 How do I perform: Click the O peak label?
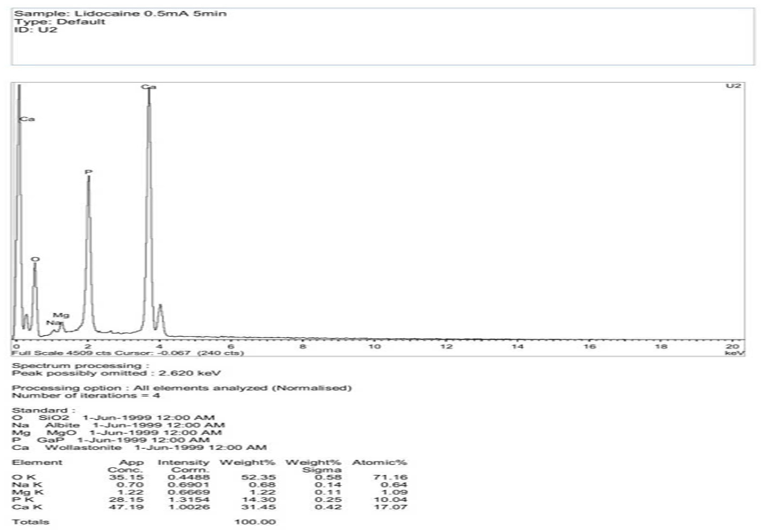(35, 259)
